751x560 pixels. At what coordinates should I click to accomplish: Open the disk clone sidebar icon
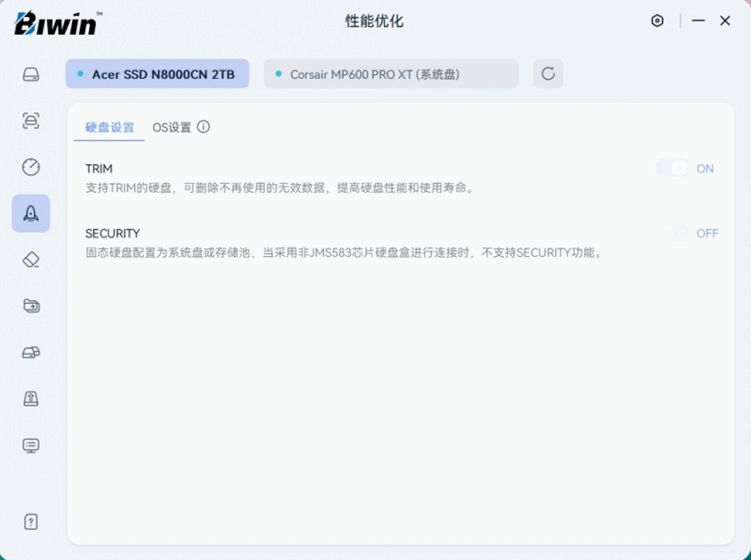pos(31,353)
